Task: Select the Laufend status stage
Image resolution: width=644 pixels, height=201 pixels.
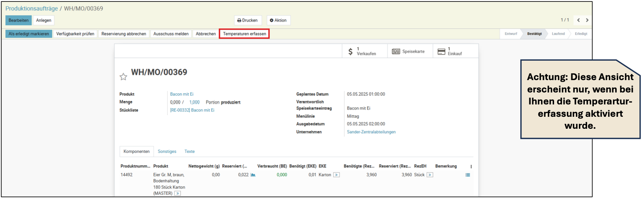Action: (x=558, y=34)
